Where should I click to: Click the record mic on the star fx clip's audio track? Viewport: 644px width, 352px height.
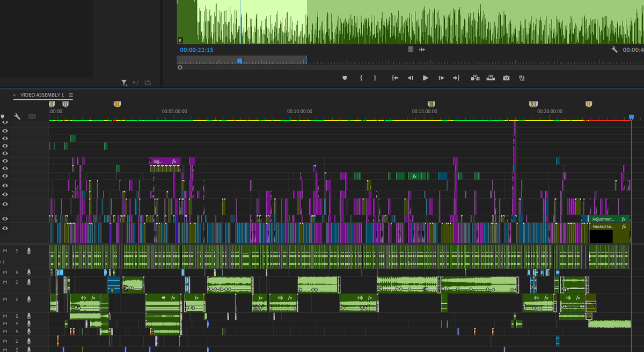[29, 299]
